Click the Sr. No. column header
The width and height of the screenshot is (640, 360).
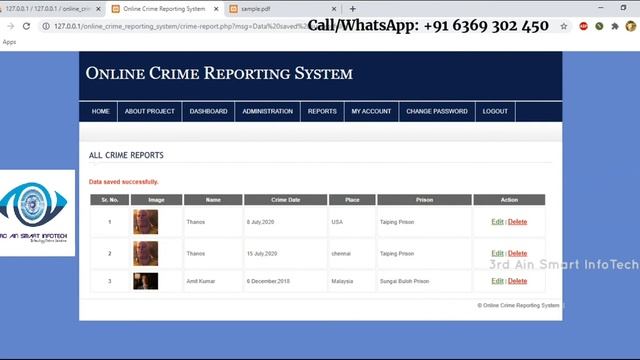tap(110, 200)
